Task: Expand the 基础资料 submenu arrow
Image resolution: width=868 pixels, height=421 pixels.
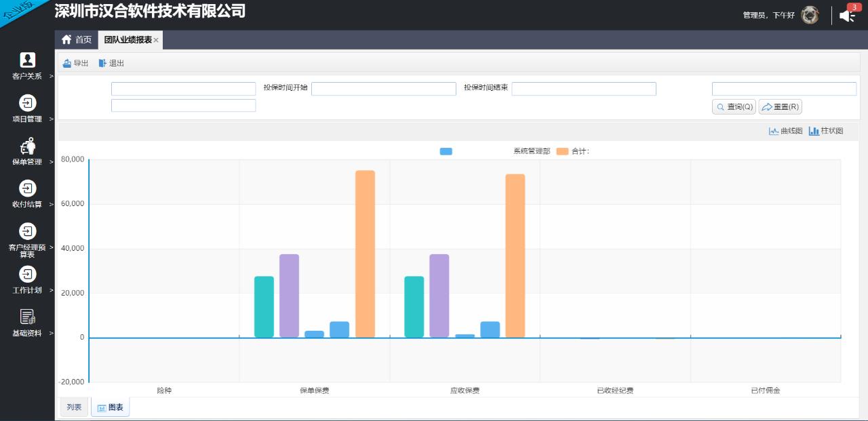Action: [51, 333]
